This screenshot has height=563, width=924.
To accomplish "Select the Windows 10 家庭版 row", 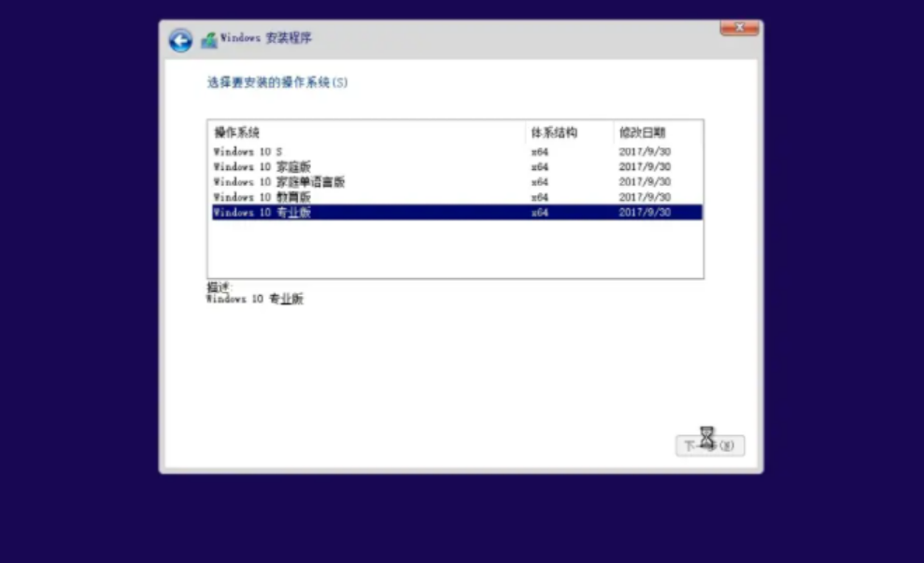I will pyautogui.click(x=457, y=167).
